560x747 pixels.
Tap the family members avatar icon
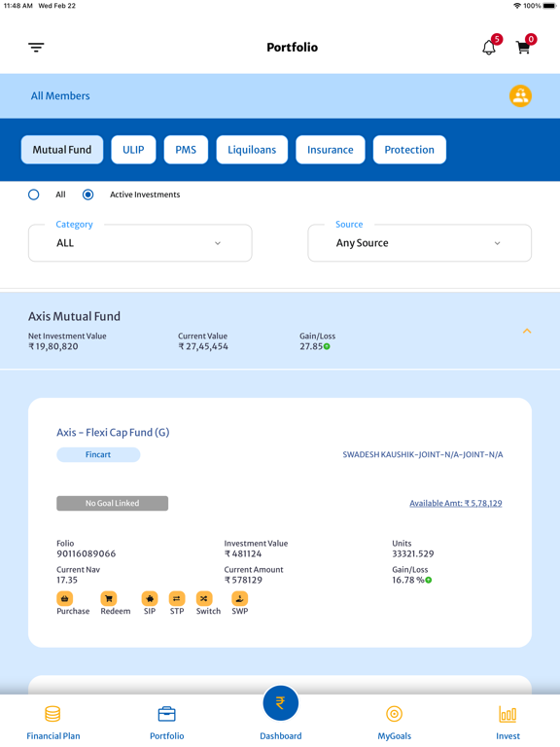(x=520, y=95)
